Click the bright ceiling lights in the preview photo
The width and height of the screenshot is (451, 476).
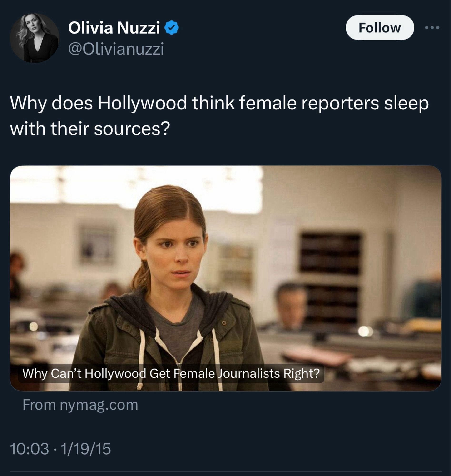coord(135,185)
